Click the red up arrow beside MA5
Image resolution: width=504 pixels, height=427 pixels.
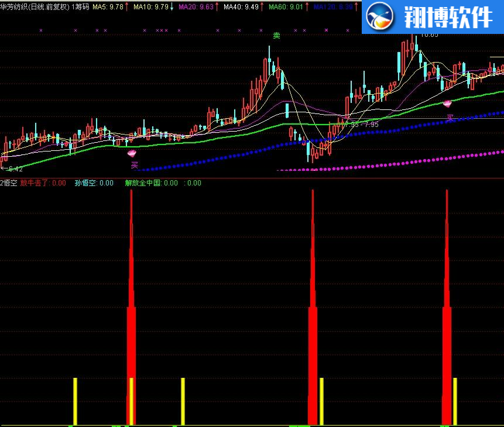coord(127,6)
